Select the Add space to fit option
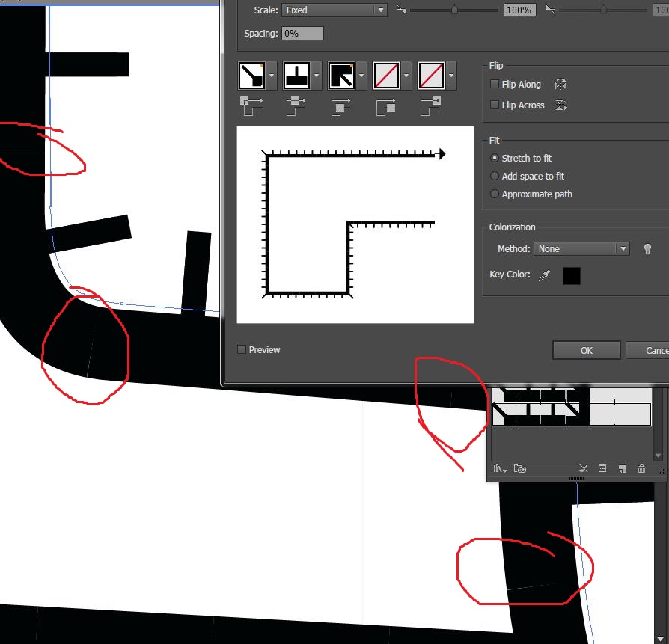669x644 pixels. pos(495,176)
